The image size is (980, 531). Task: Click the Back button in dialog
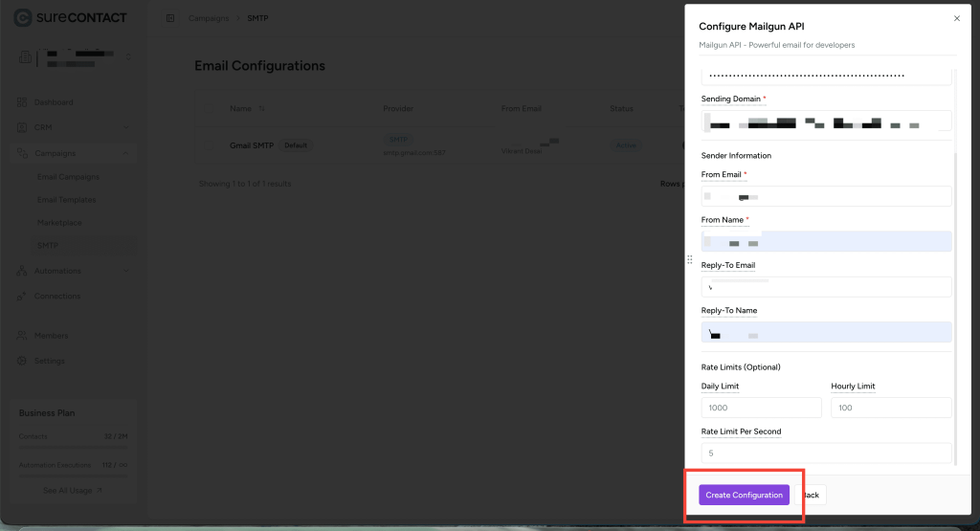point(811,495)
